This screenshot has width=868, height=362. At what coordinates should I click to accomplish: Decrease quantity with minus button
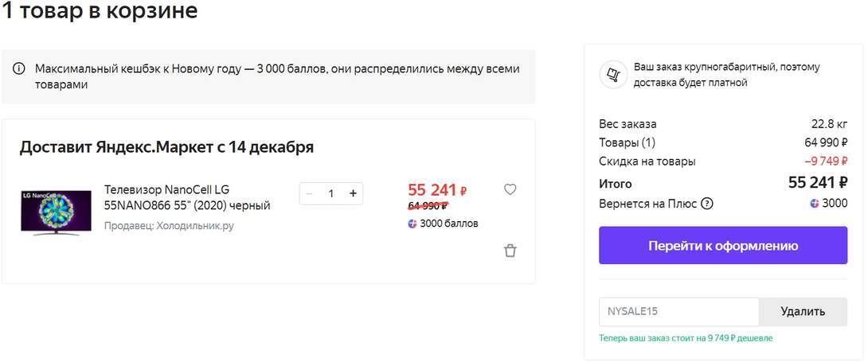point(310,193)
